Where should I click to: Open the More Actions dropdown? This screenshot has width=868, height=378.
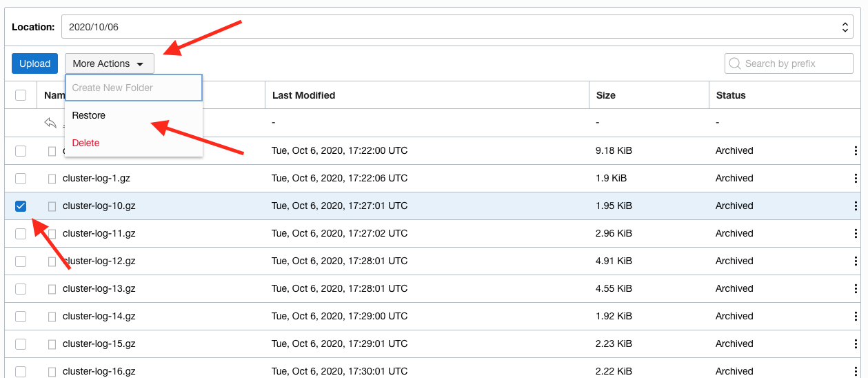[110, 63]
